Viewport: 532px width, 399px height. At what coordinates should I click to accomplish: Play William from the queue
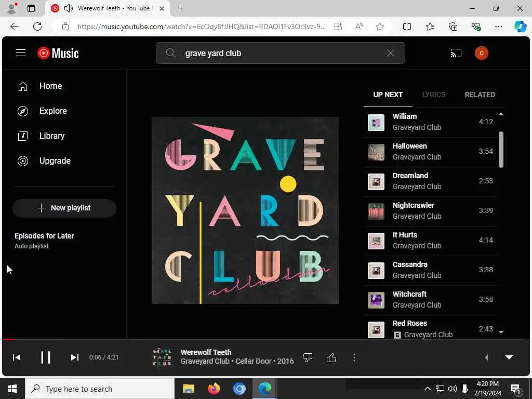pos(430,122)
